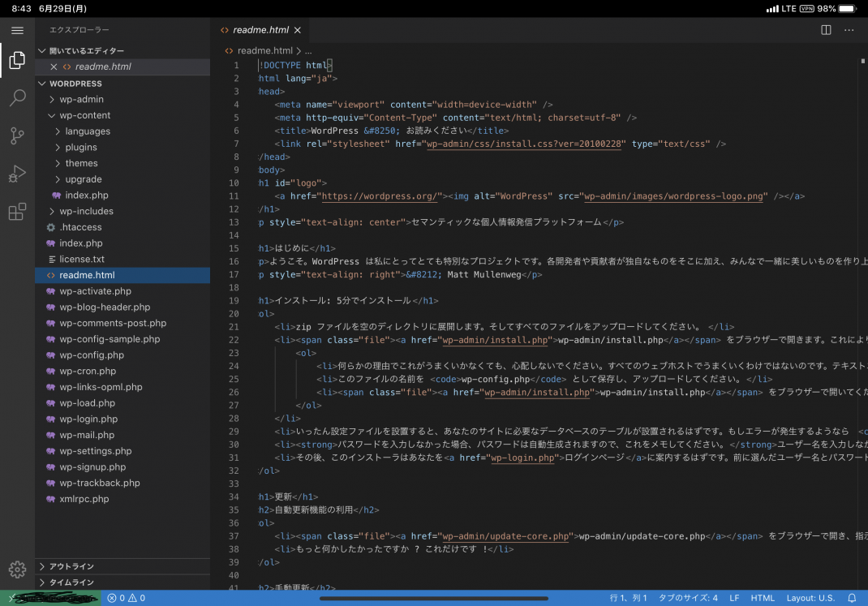Screen dimensions: 868x606
Task: Open wp-links-opml.php
Action: coord(122,388)
